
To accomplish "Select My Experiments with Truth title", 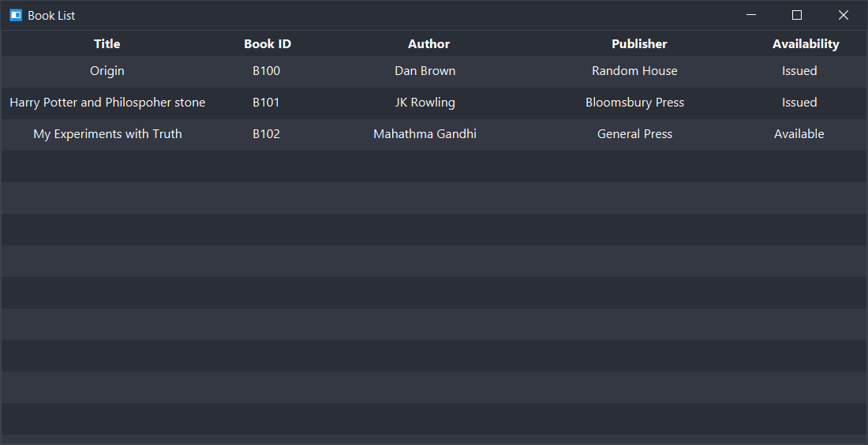I will tap(107, 134).
